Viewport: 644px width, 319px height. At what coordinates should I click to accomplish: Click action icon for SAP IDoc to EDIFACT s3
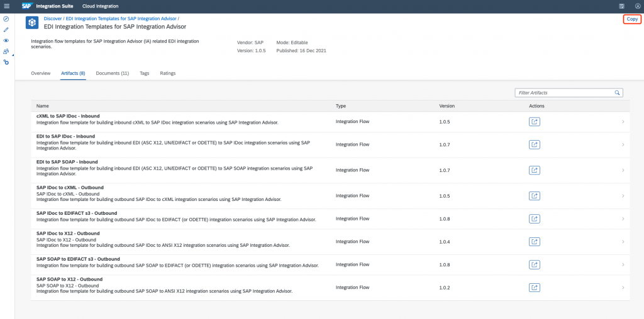tap(535, 219)
